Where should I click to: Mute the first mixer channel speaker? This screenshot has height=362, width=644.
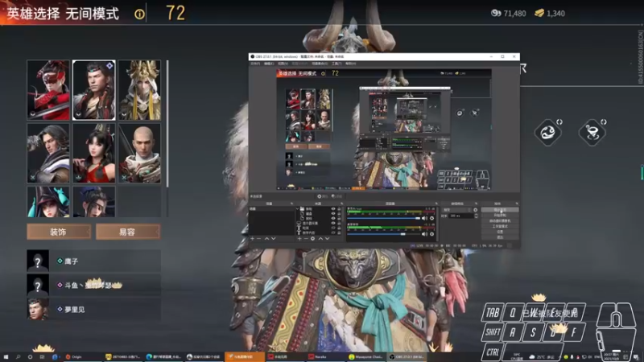click(x=424, y=218)
